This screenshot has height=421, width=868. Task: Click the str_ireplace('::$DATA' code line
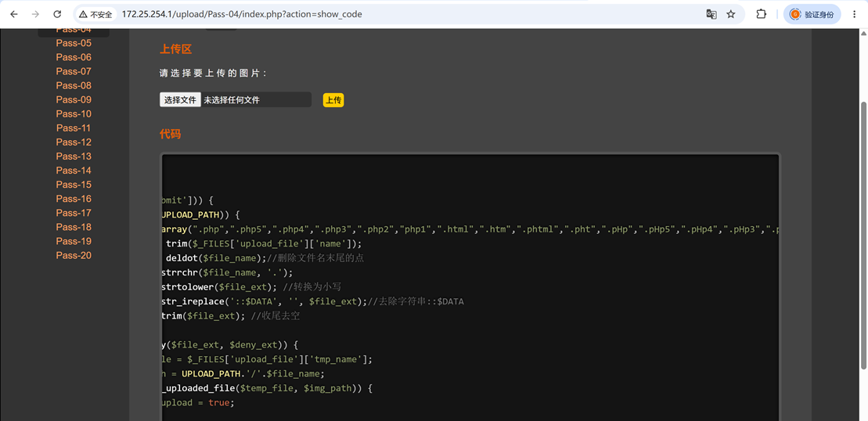pyautogui.click(x=312, y=301)
